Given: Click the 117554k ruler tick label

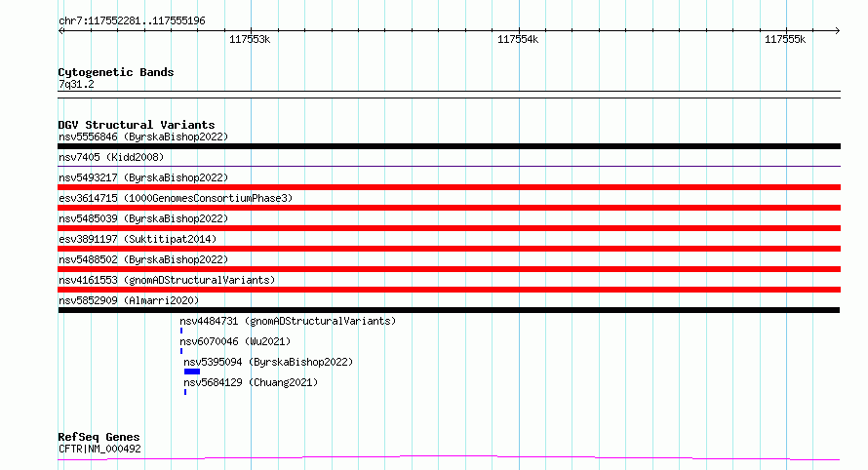Looking at the screenshot, I should tap(518, 40).
